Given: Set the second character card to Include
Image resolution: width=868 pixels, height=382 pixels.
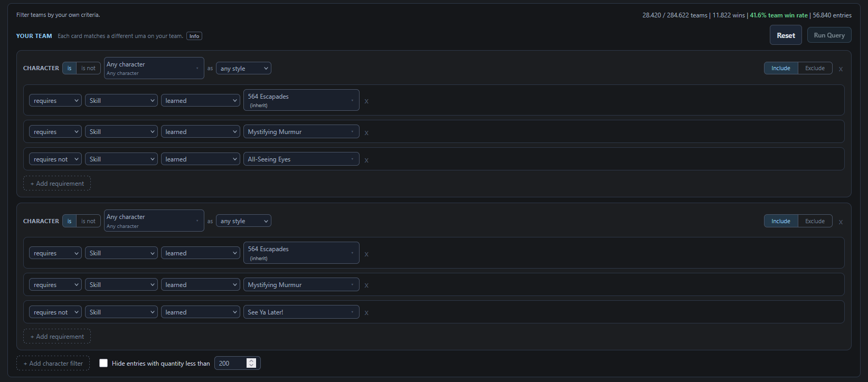Looking at the screenshot, I should (781, 221).
